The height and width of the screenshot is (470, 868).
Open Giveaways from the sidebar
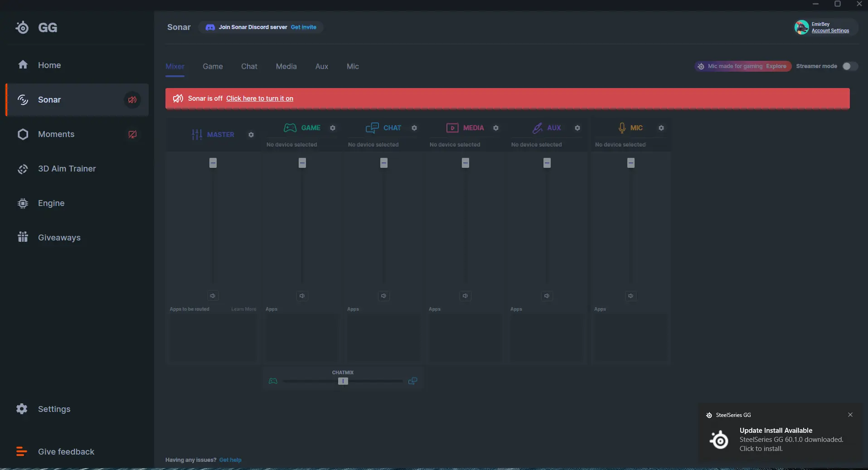(77, 238)
